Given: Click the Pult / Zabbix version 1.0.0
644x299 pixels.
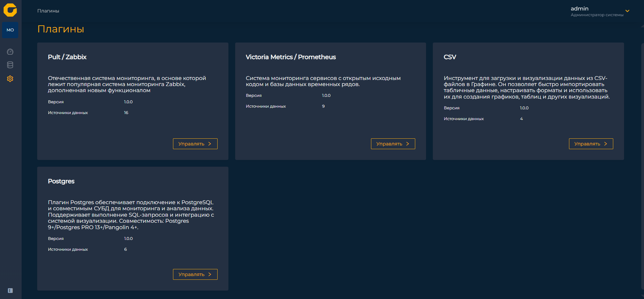Looking at the screenshot, I should (x=128, y=102).
